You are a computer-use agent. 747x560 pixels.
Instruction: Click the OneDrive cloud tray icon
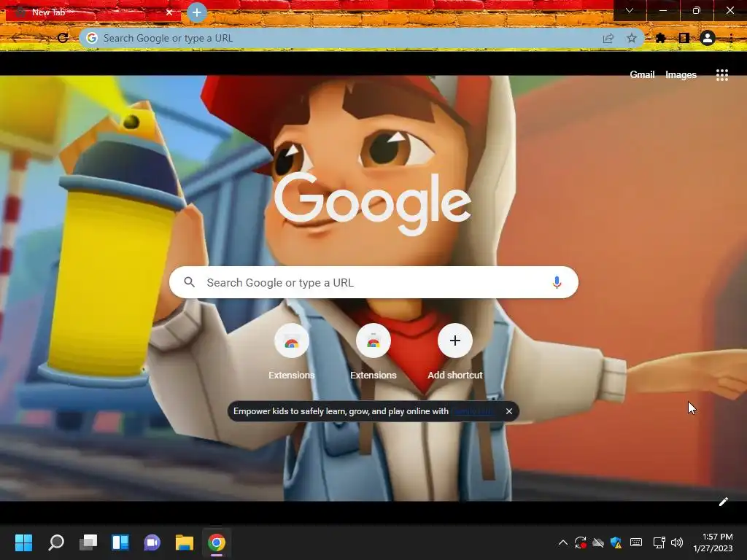[x=598, y=542]
